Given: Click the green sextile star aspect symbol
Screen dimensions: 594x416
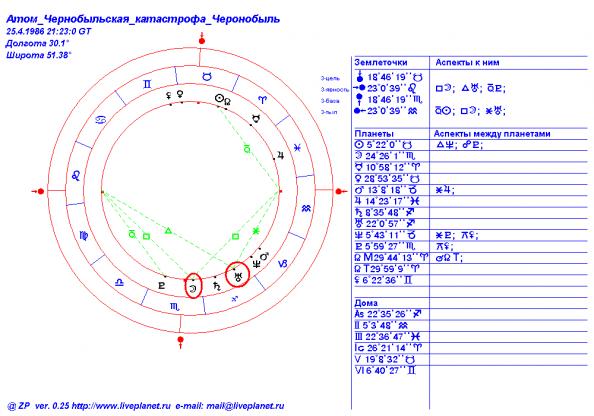Looking at the screenshot, I should click(x=256, y=230).
